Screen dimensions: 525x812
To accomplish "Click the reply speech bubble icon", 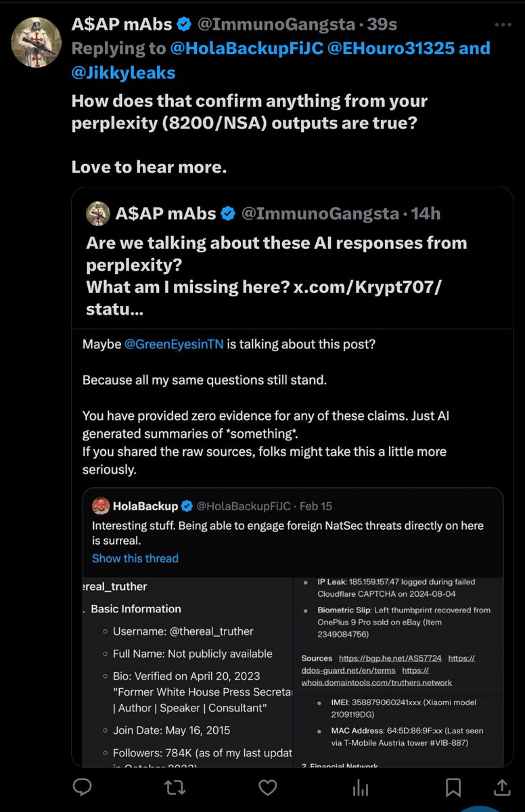I will tap(83, 788).
